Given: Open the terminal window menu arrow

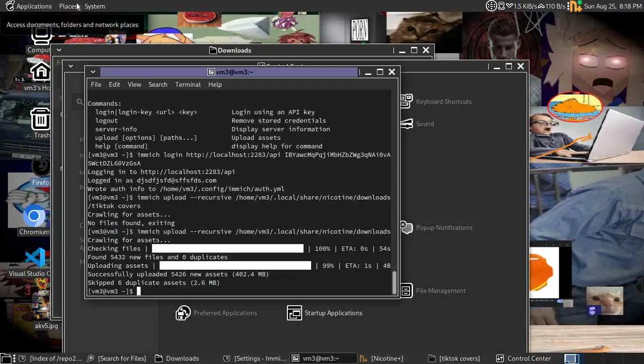Looking at the screenshot, I should click(x=93, y=72).
